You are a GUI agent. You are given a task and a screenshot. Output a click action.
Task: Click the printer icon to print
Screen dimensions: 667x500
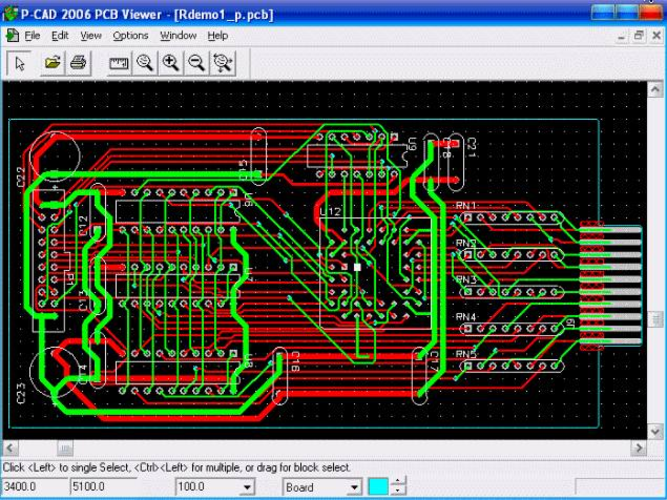(78, 63)
